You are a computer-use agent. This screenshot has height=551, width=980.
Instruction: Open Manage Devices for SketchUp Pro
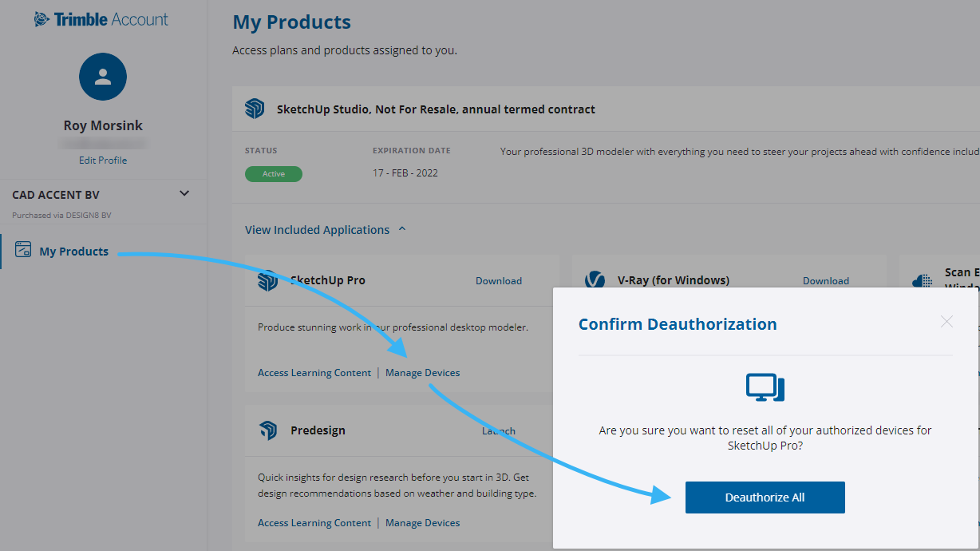423,373
